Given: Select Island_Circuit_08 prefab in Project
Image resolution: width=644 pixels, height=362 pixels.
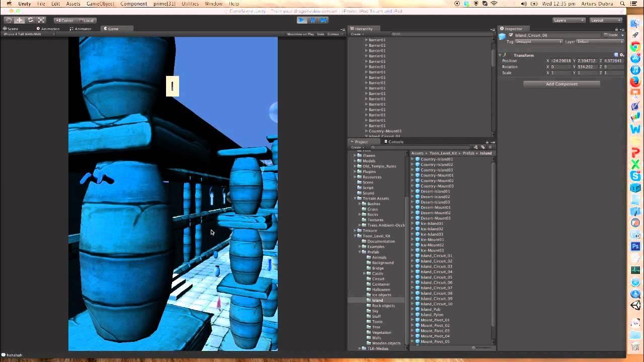Looking at the screenshot, I should tap(436, 293).
